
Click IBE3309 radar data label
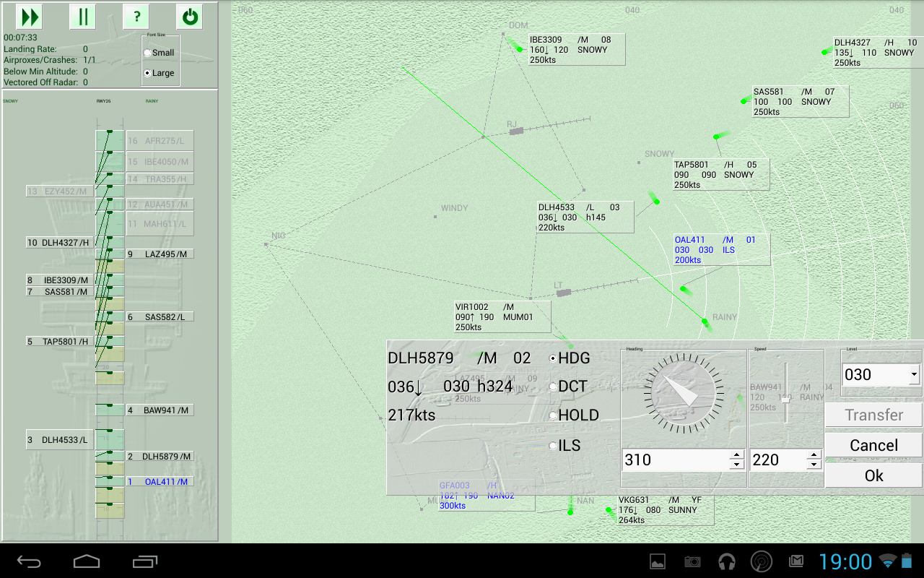click(x=577, y=50)
